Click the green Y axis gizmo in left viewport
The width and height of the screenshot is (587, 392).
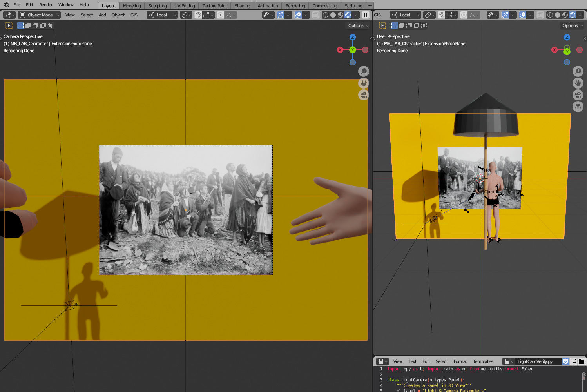click(353, 50)
